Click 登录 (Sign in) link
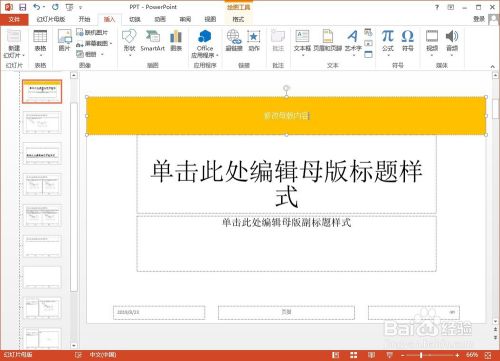The height and width of the screenshot is (361, 500). coord(479,19)
